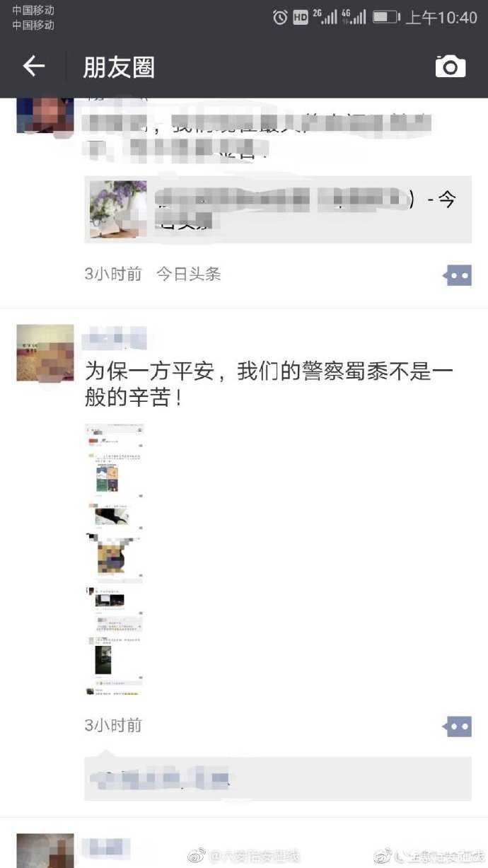Open the long screenshot image in post
This screenshot has width=488, height=868.
click(115, 559)
